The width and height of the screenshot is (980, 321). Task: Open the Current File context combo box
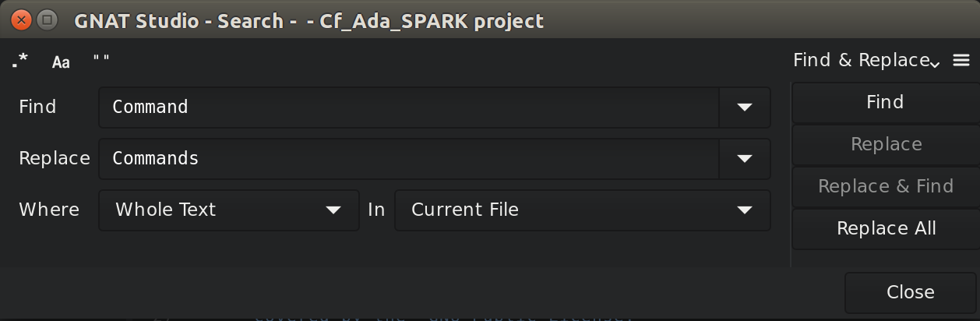(583, 210)
